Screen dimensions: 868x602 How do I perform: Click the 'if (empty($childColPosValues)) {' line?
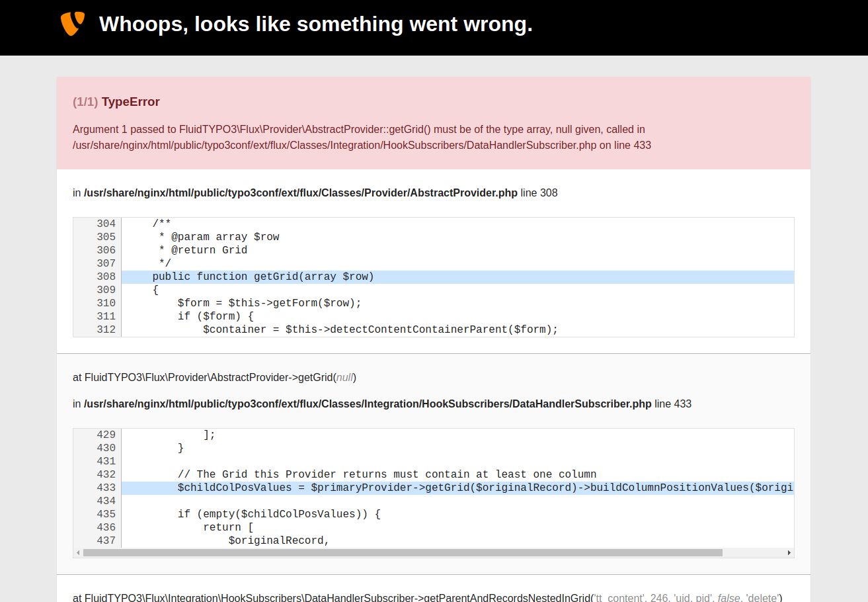coord(279,514)
